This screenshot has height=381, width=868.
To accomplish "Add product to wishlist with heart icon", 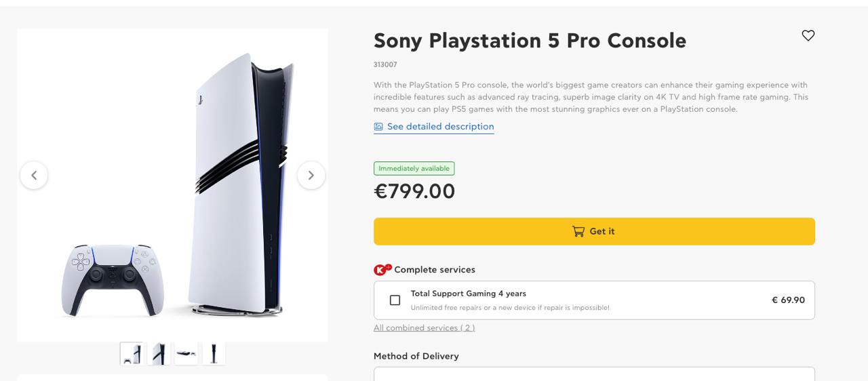I will pos(808,36).
